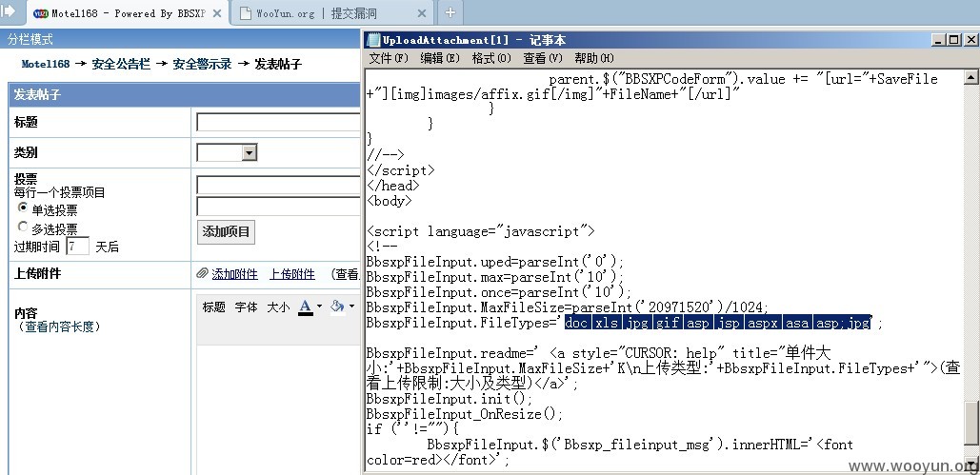Close the WooYun.org tab
Viewport: 980px width, 475px height.
pos(422,13)
